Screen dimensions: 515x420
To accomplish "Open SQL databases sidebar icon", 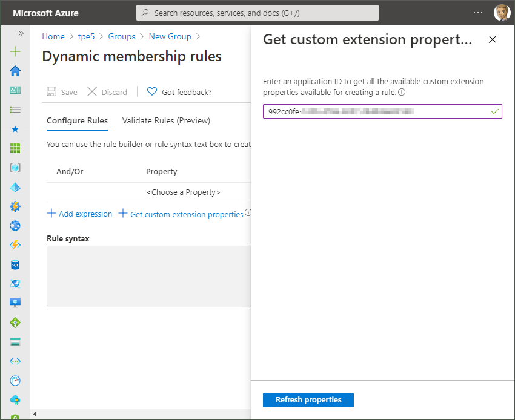I will point(15,264).
